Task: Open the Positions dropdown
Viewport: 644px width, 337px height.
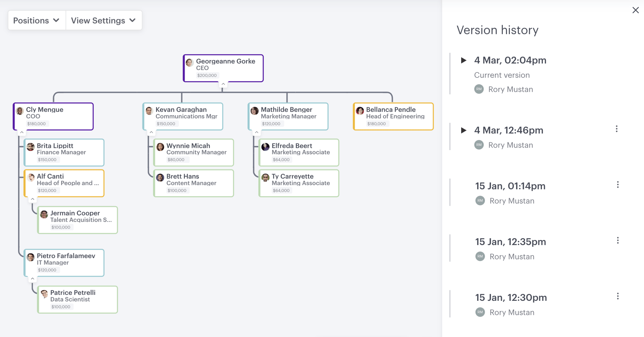Action: [37, 21]
